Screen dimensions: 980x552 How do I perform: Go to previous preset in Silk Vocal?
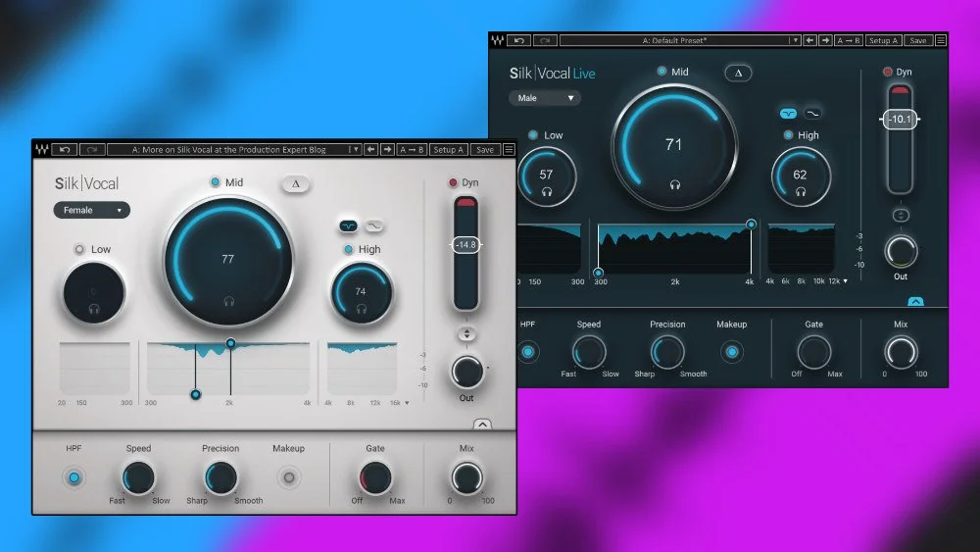[371, 149]
